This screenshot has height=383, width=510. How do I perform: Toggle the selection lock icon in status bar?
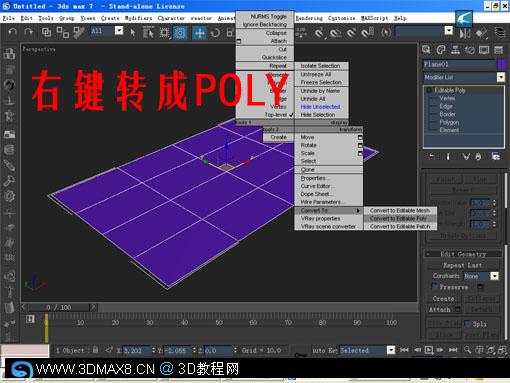tap(95, 350)
